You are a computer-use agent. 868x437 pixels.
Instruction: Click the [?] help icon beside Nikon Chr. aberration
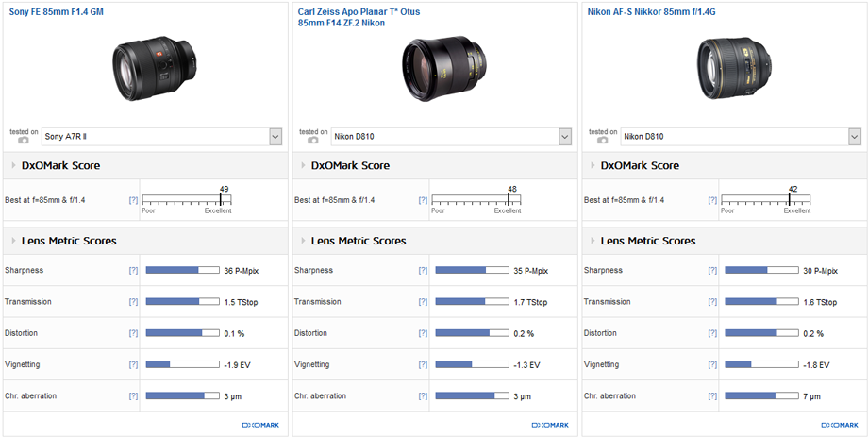pyautogui.click(x=712, y=396)
